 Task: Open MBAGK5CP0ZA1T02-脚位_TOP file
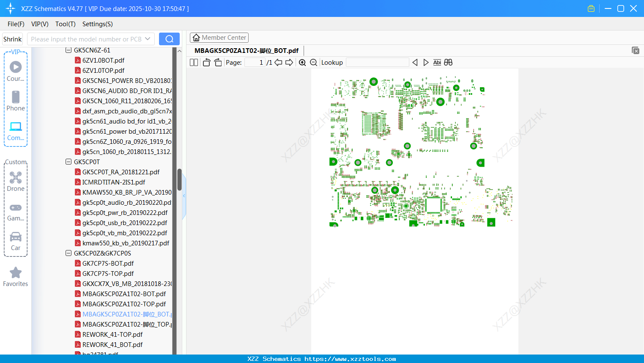click(127, 324)
